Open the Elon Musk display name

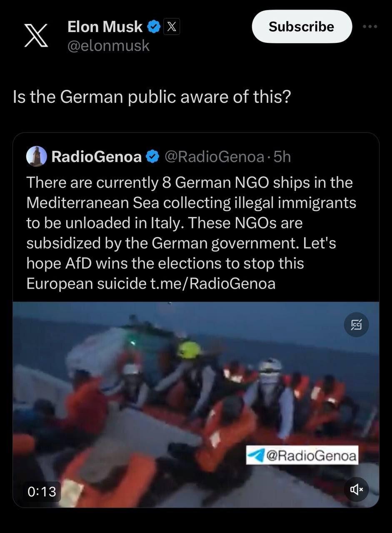pos(105,27)
